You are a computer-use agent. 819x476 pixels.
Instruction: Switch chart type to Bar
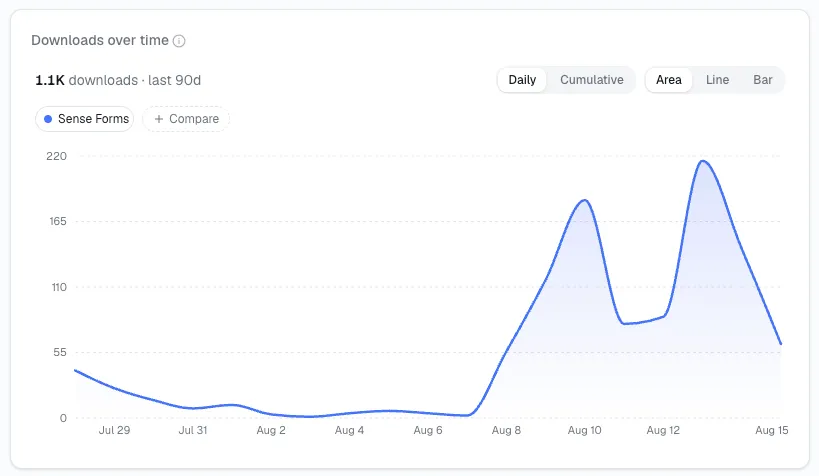(x=762, y=80)
